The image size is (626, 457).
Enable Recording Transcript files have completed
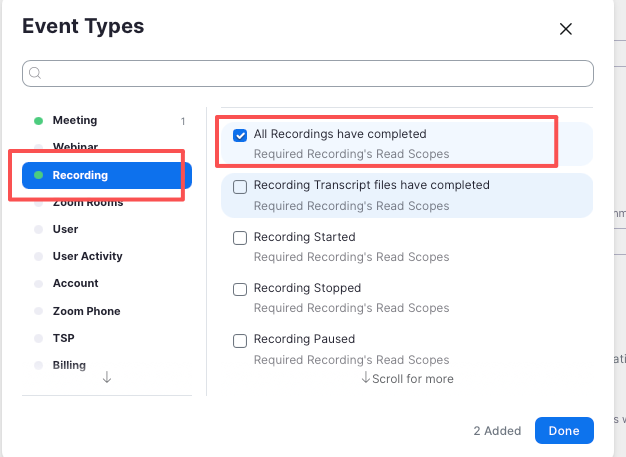point(240,186)
